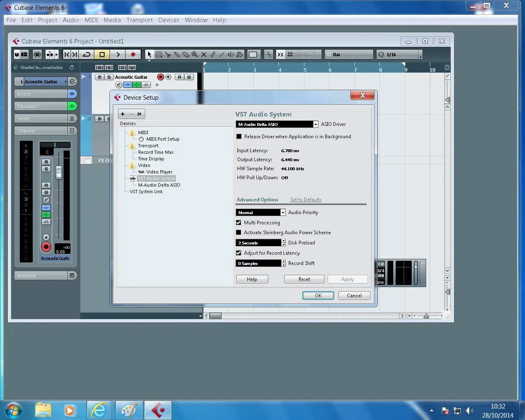Toggle the Cycle loop button in toolbar
The height and width of the screenshot is (420, 525).
pos(87,54)
